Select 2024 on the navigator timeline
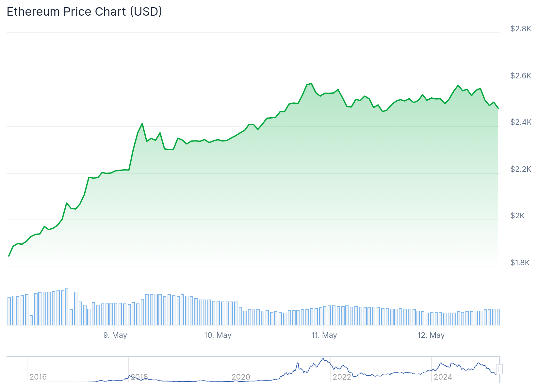This screenshot has height=392, width=537. point(443,377)
